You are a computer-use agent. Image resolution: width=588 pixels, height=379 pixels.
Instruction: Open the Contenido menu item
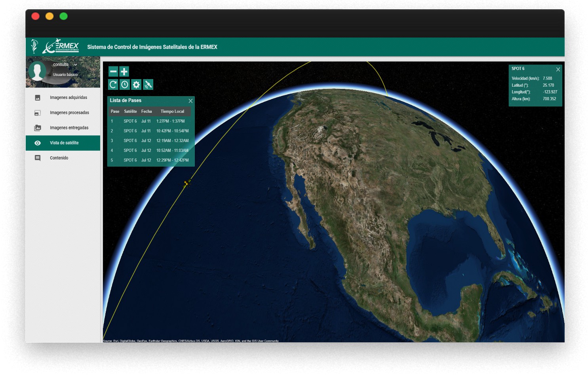point(59,158)
